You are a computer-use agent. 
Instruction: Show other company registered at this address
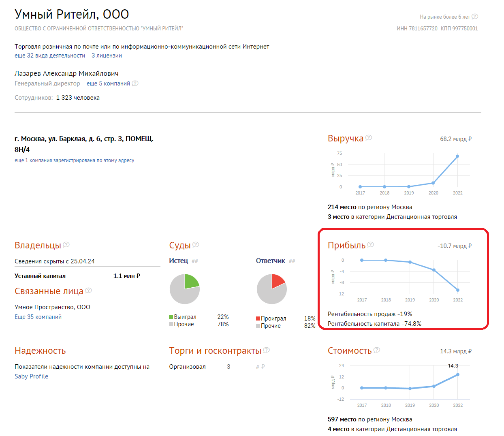pyautogui.click(x=74, y=160)
